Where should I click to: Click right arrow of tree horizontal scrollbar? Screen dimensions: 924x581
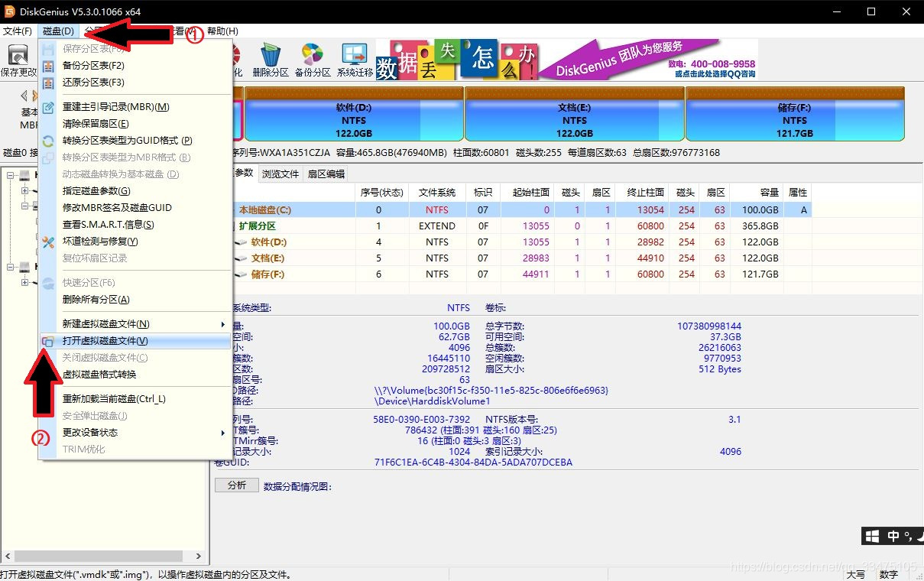tap(199, 557)
